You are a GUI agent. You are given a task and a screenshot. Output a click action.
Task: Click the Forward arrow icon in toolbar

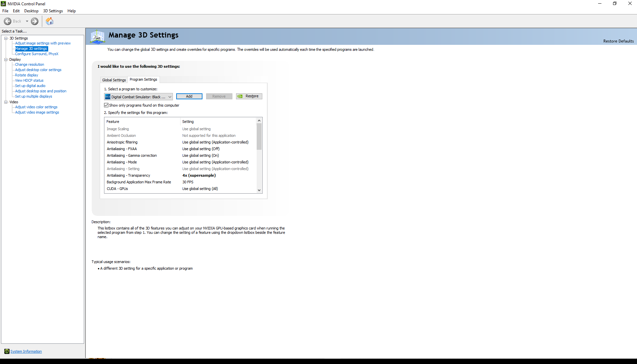point(35,21)
